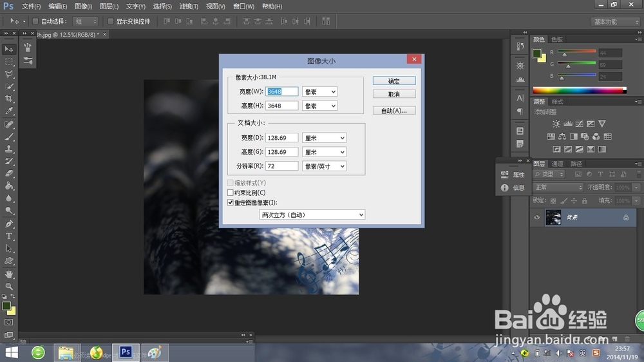Image resolution: width=644 pixels, height=362 pixels.
Task: Select the Dodge tool
Action: point(8,211)
